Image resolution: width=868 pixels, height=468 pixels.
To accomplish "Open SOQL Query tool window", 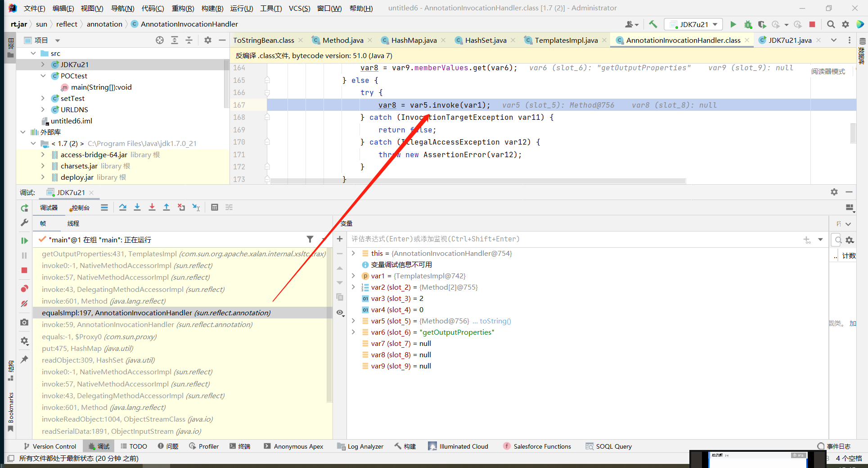I will (x=608, y=446).
